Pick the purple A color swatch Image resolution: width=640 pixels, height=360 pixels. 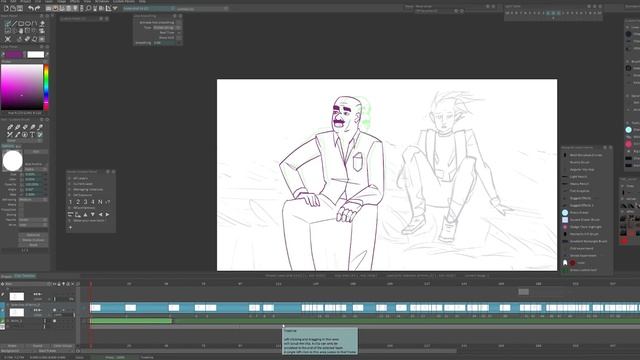coord(15,54)
